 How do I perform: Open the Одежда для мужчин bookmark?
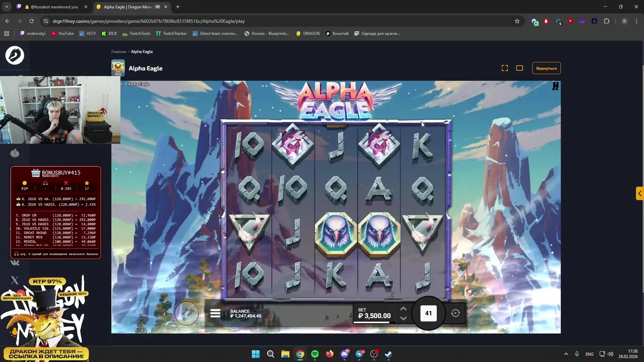[377, 33]
